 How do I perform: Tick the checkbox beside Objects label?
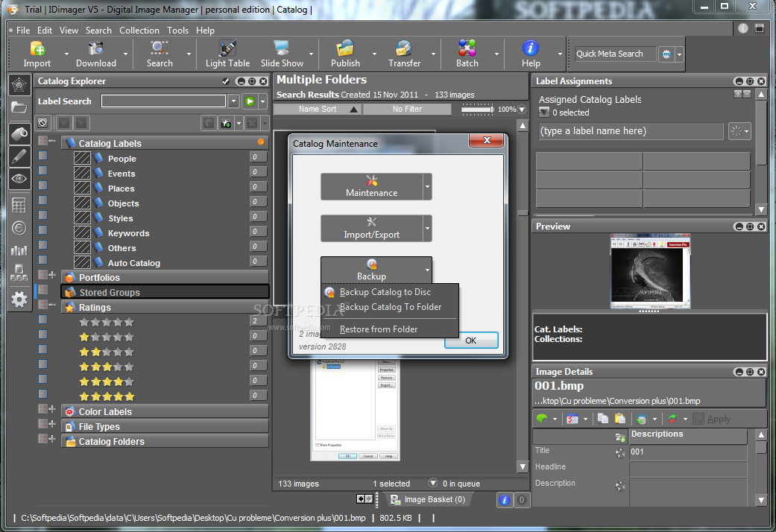pyautogui.click(x=43, y=200)
